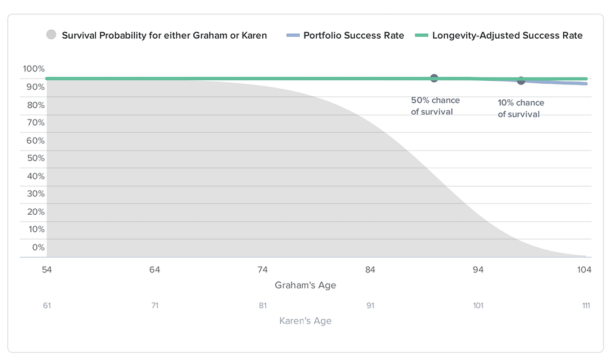Click age 54 on Graham's axis
This screenshot has width=609, height=364.
46,270
